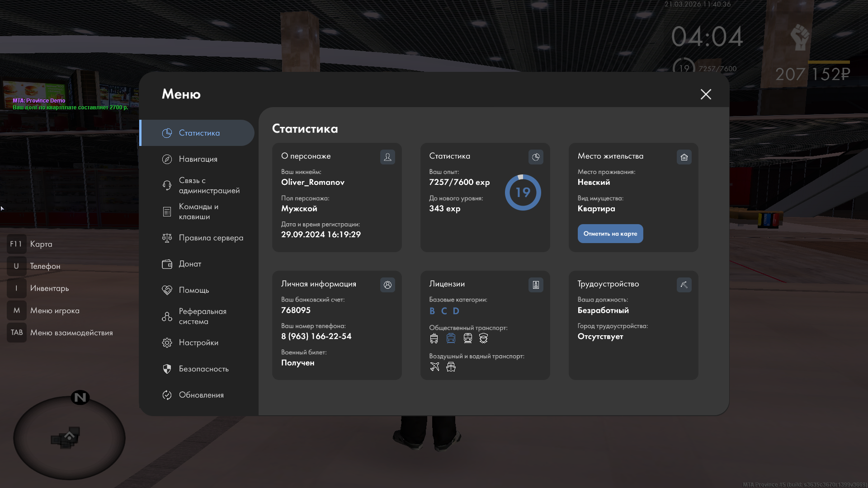
Task: Open the Донат section
Action: [x=189, y=264]
